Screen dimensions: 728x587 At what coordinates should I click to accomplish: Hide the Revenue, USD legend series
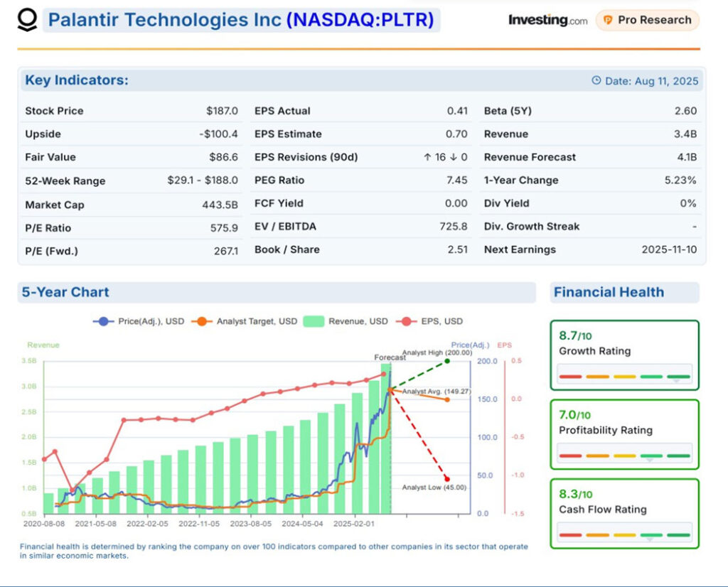(x=346, y=321)
